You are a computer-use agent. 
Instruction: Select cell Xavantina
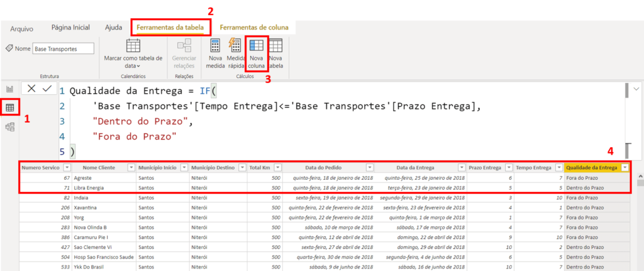(104, 207)
